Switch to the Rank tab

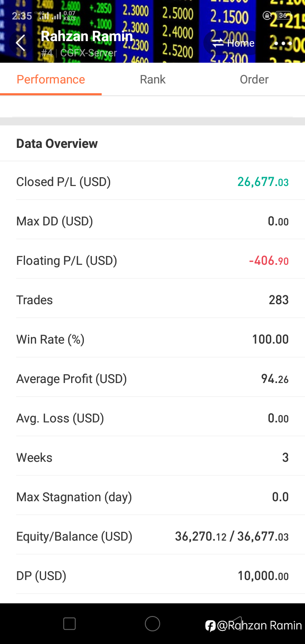[x=152, y=80]
